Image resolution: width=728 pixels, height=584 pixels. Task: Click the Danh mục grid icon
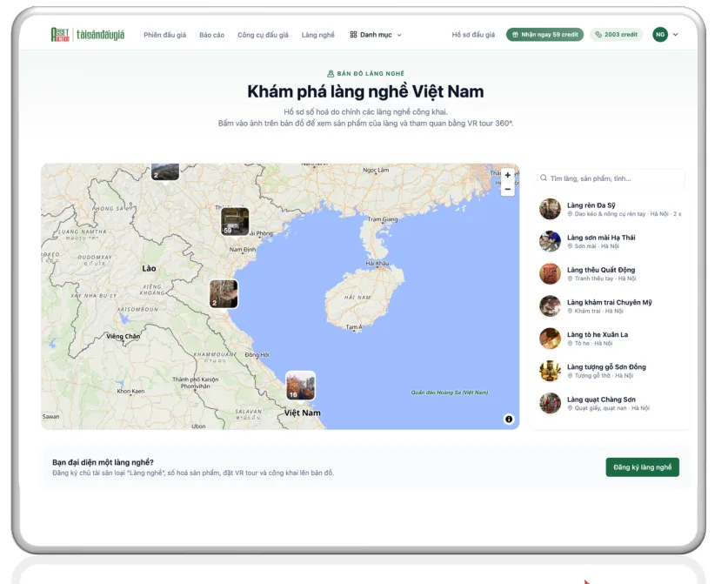tap(353, 35)
